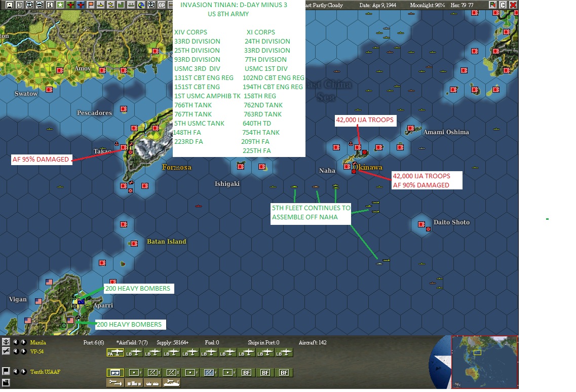Open the Tenth USAAF unit name
Screen dimensions: 576x392
pos(45,372)
